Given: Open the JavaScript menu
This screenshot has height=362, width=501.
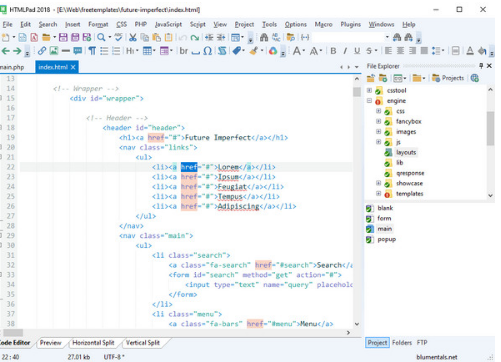Looking at the screenshot, I should [168, 24].
